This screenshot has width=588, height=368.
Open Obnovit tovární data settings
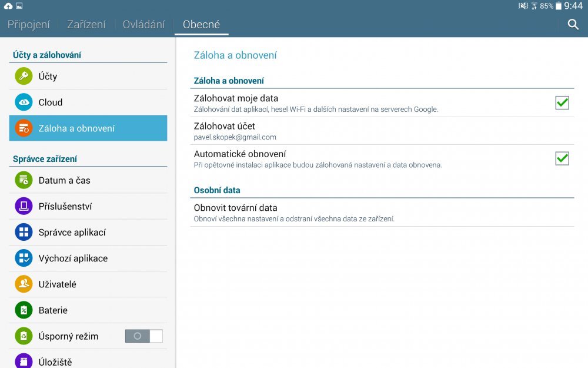point(382,212)
